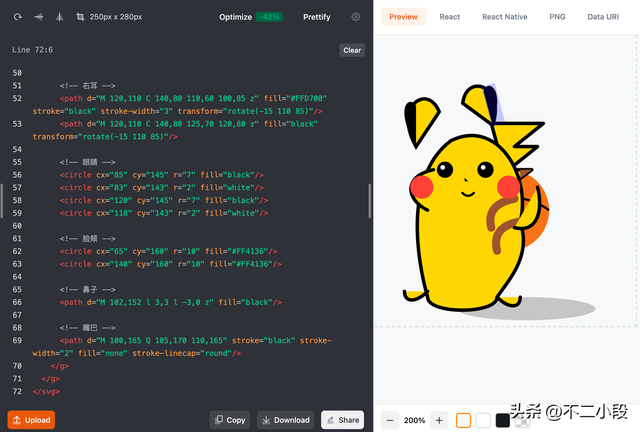The height and width of the screenshot is (432, 640).
Task: Open the editor settings gear
Action: point(356,17)
